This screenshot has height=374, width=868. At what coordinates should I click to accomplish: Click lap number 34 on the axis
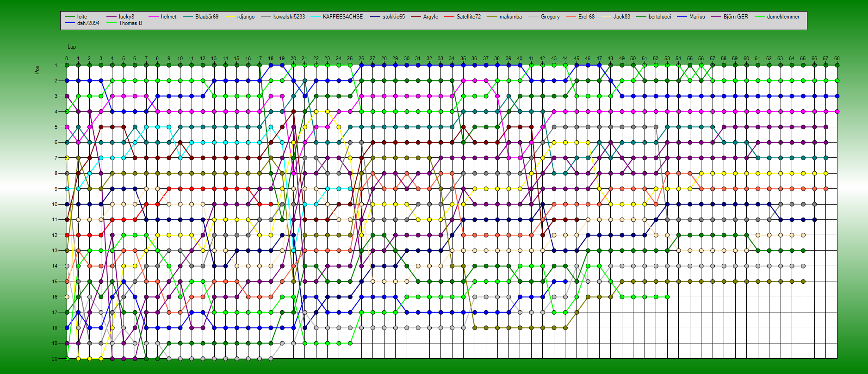tap(452, 59)
